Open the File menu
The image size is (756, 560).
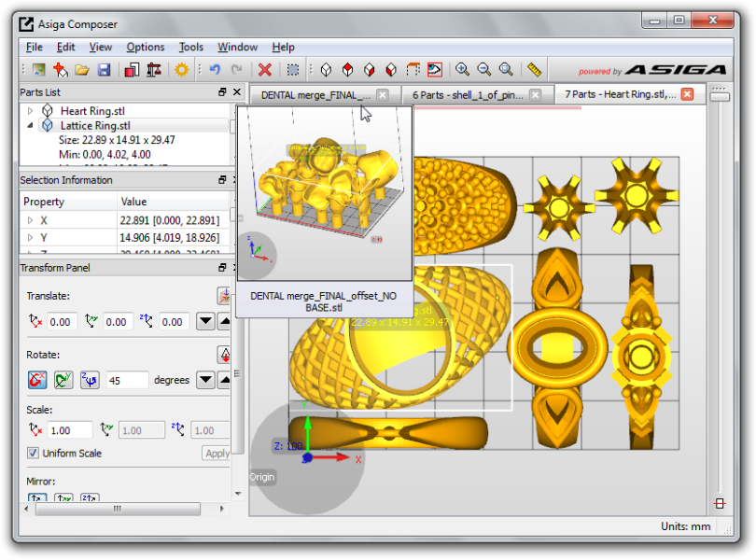pyautogui.click(x=34, y=47)
